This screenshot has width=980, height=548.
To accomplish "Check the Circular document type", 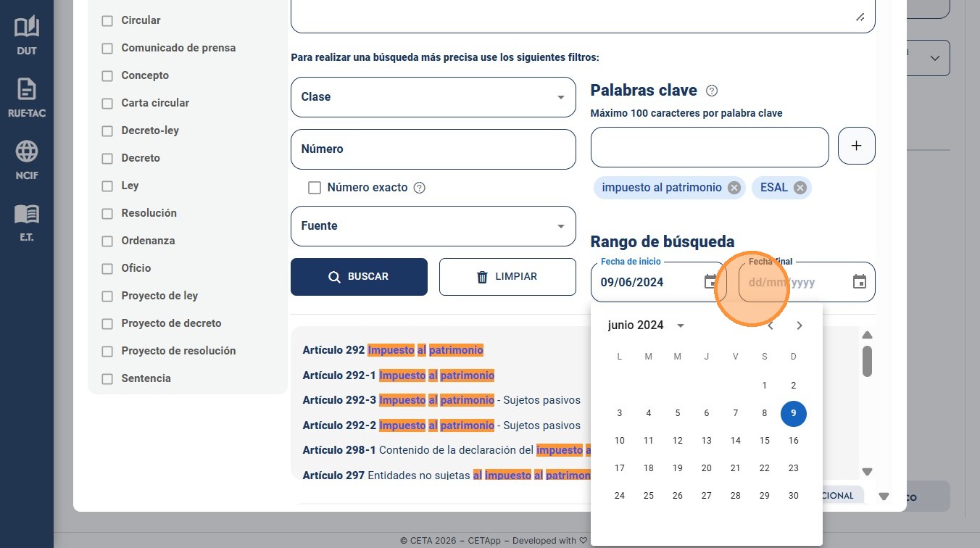I will [107, 21].
